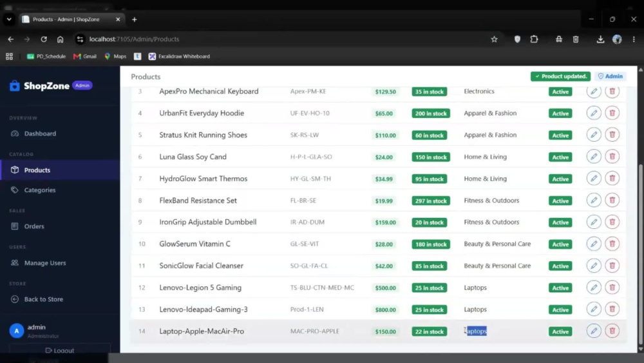
Task: Click the address bar URL
Action: 135,39
